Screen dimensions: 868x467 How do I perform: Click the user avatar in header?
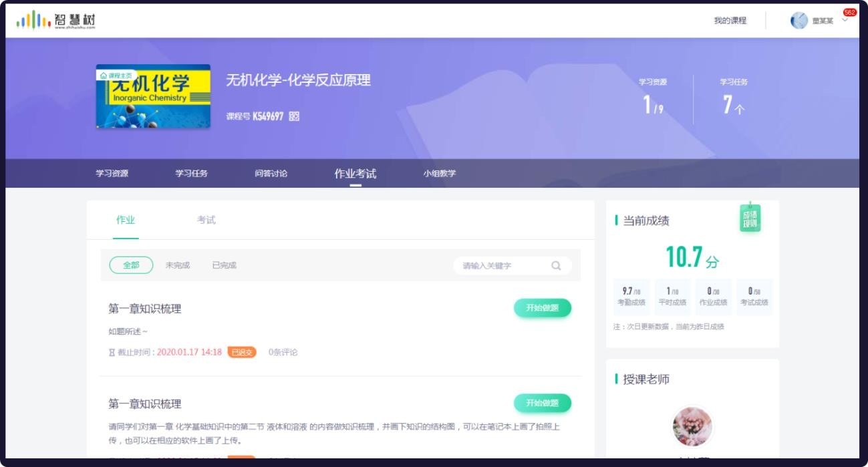tap(799, 21)
